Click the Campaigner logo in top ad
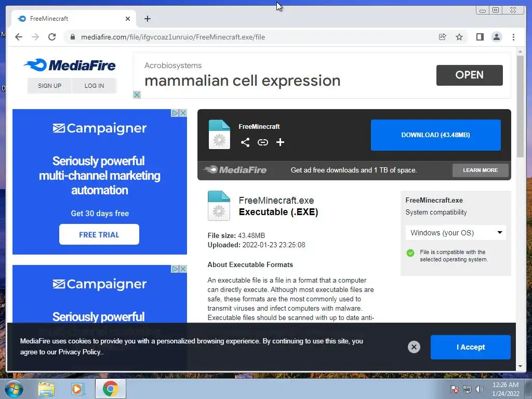 [99, 128]
